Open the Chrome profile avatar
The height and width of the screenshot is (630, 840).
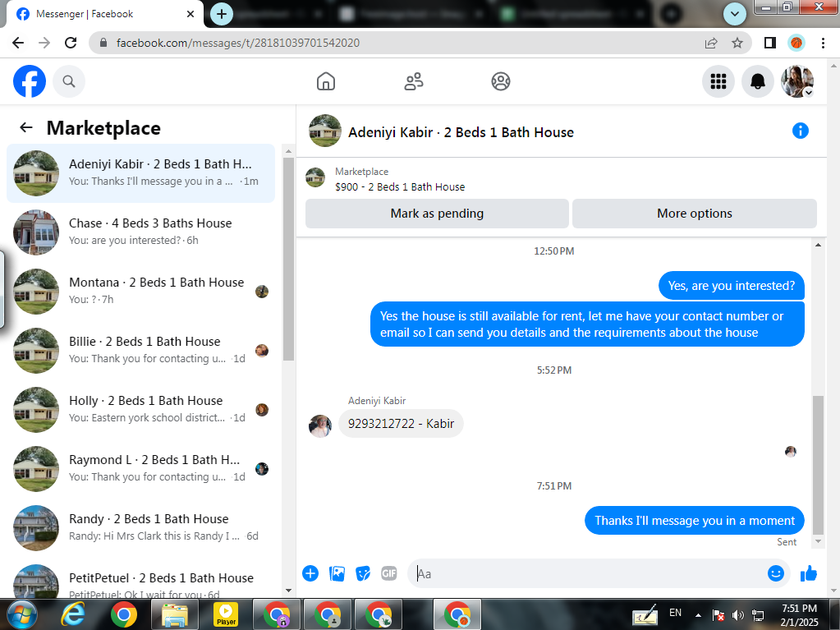[x=796, y=43]
